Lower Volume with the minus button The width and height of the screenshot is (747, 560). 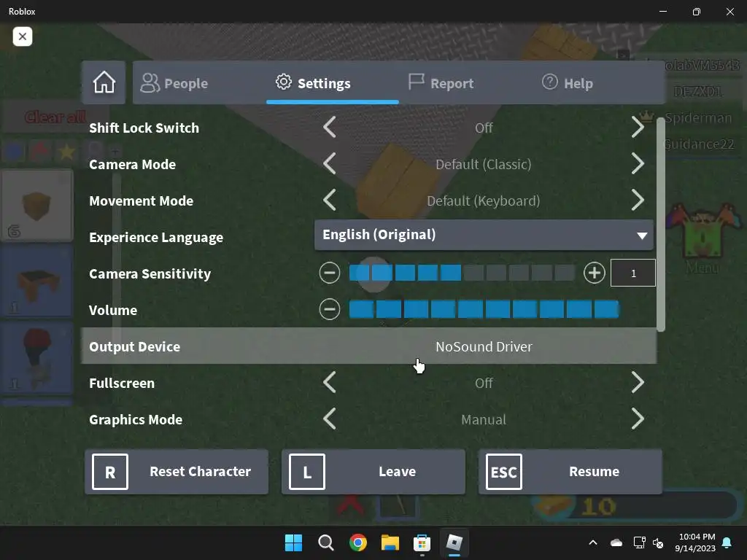click(x=330, y=309)
